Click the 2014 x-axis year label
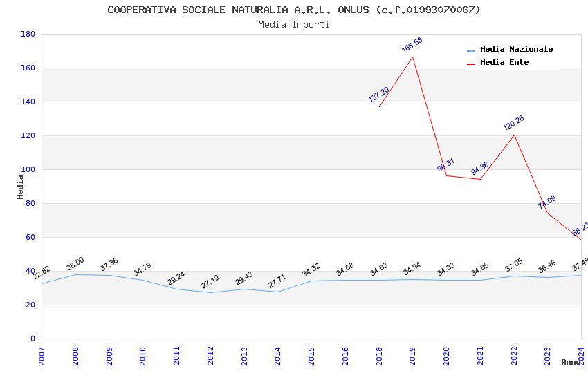 tap(277, 356)
